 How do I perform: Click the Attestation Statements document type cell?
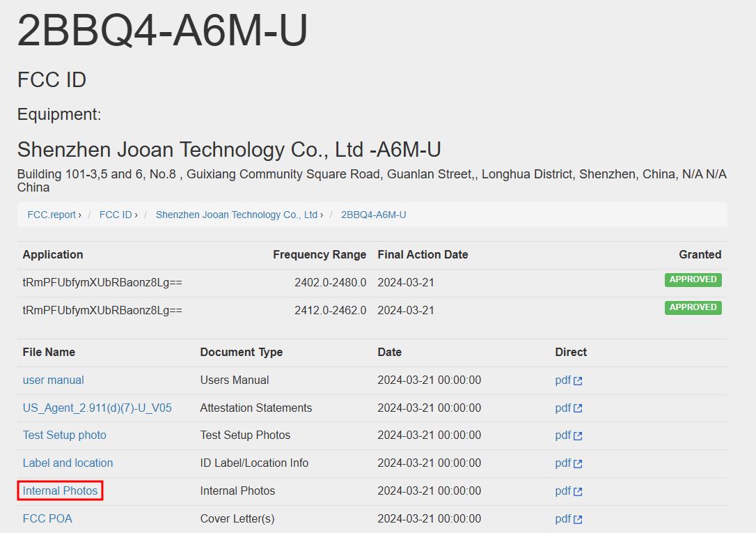(x=256, y=408)
